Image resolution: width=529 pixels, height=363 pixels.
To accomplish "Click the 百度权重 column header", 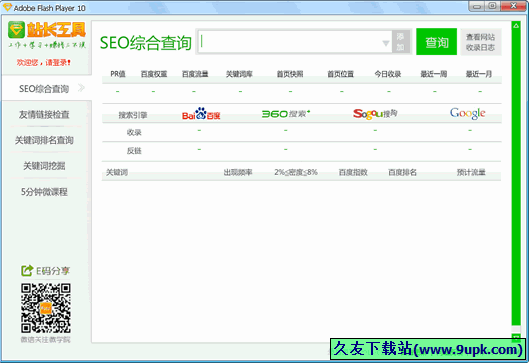I will (154, 74).
